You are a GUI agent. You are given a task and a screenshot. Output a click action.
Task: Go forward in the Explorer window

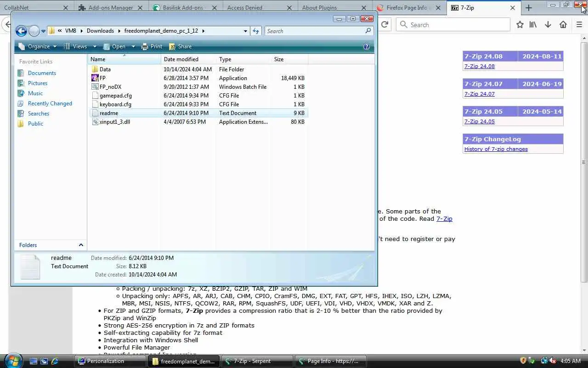[34, 31]
